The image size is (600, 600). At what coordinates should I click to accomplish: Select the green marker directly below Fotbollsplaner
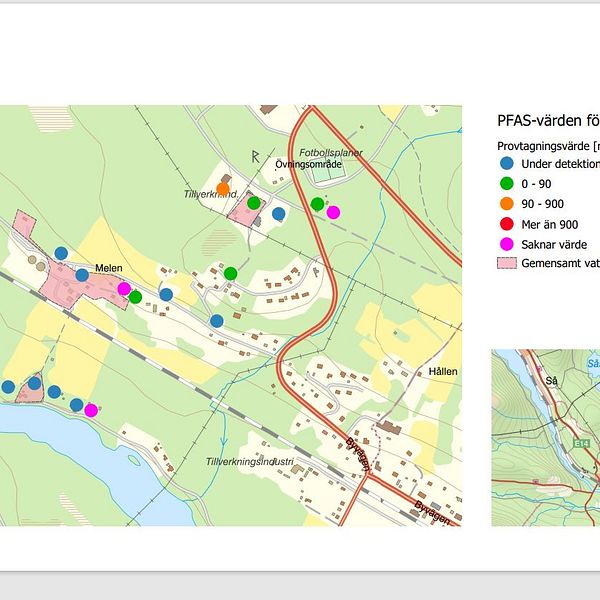click(317, 204)
